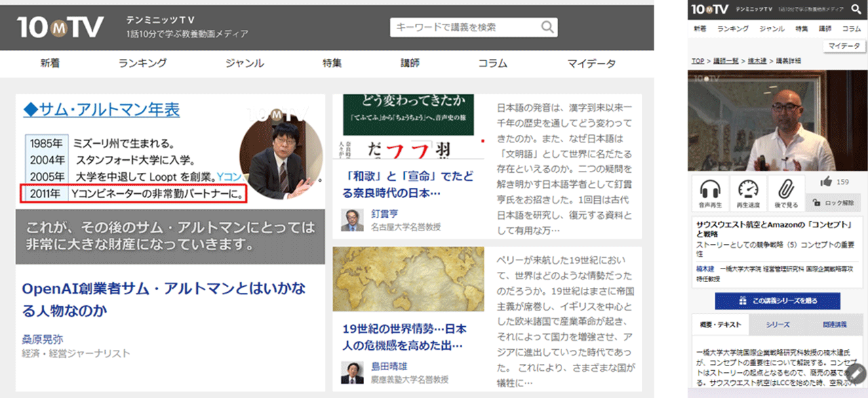Screen dimensions: 868x398
Task: Open search via the magnifier icon in mobile header
Action: pyautogui.click(x=856, y=9)
